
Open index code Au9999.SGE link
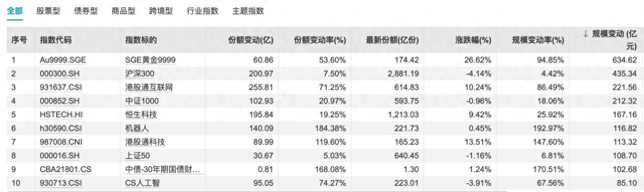(x=63, y=60)
